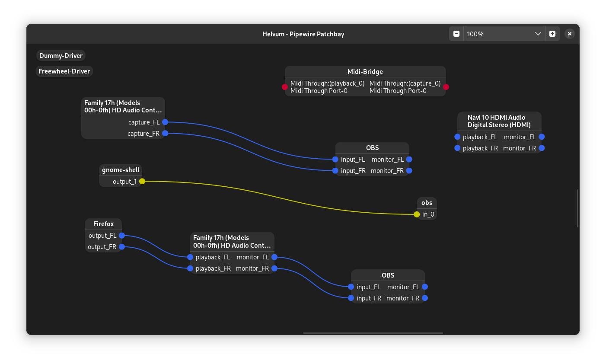Select the Freewheel-Driver node
Screen dimensions: 606x364
(x=64, y=71)
